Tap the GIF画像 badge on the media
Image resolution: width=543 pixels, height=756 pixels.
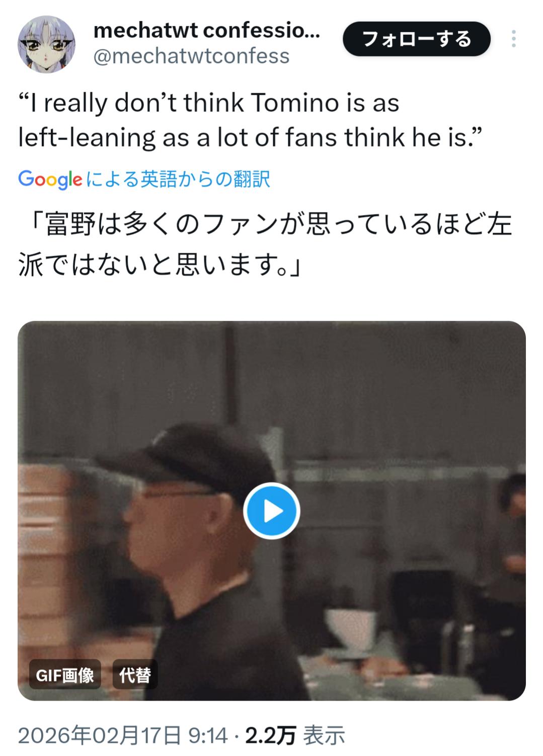click(65, 674)
